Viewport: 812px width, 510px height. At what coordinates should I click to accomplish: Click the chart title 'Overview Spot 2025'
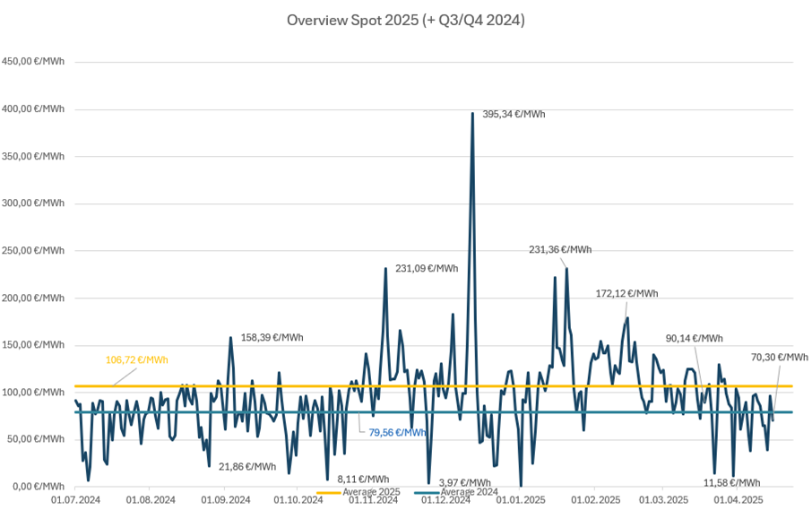(405, 20)
